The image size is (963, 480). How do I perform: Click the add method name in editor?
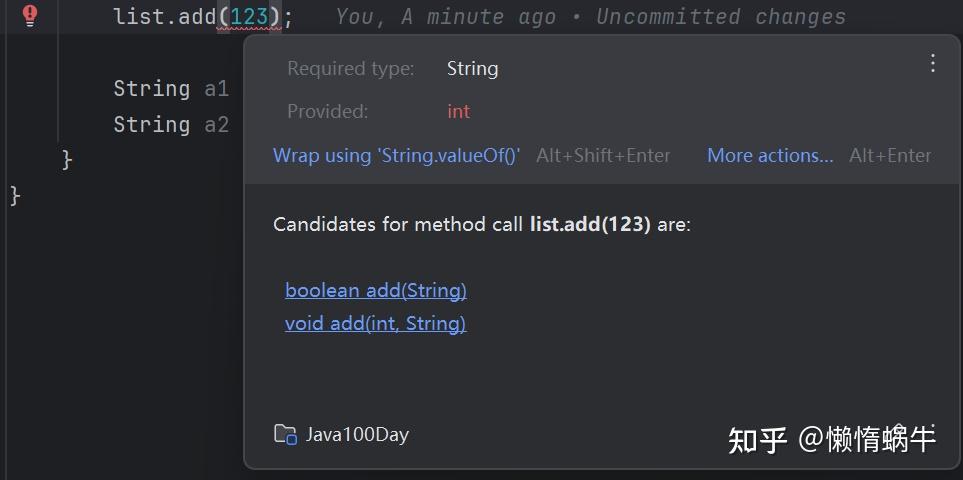click(x=198, y=17)
